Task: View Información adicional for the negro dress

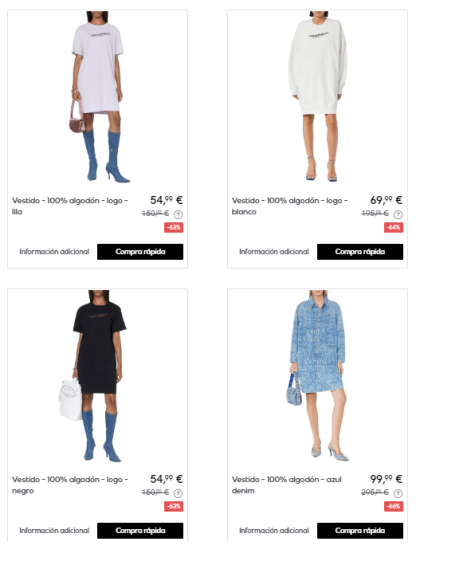Action: click(54, 530)
